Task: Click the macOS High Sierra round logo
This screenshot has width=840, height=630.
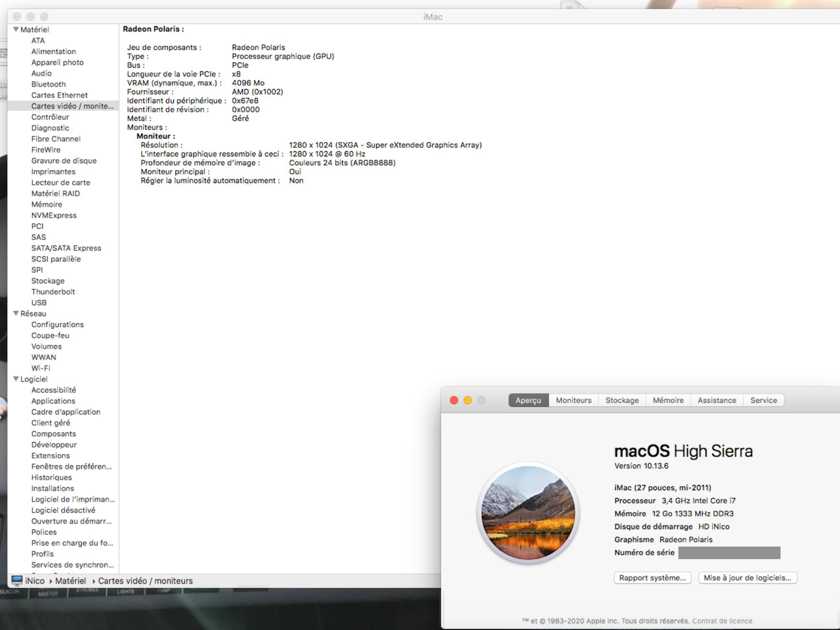Action: click(528, 513)
